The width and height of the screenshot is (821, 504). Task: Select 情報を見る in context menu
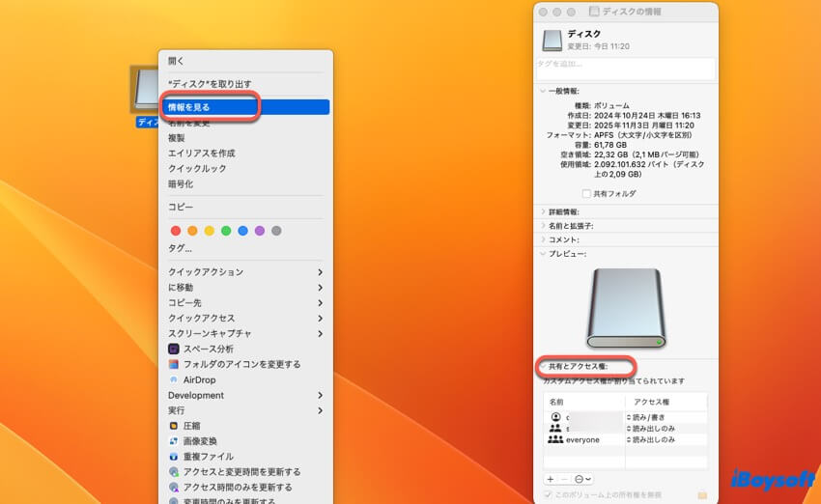point(188,107)
